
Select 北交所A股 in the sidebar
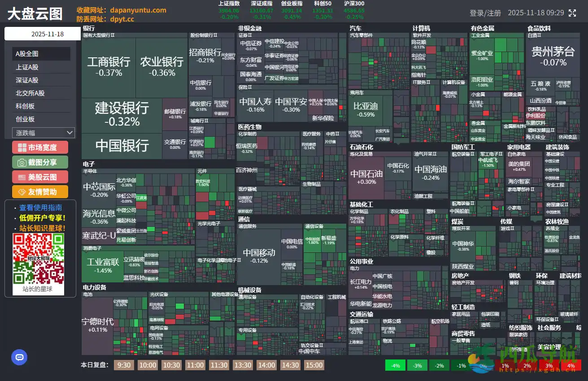click(x=30, y=93)
